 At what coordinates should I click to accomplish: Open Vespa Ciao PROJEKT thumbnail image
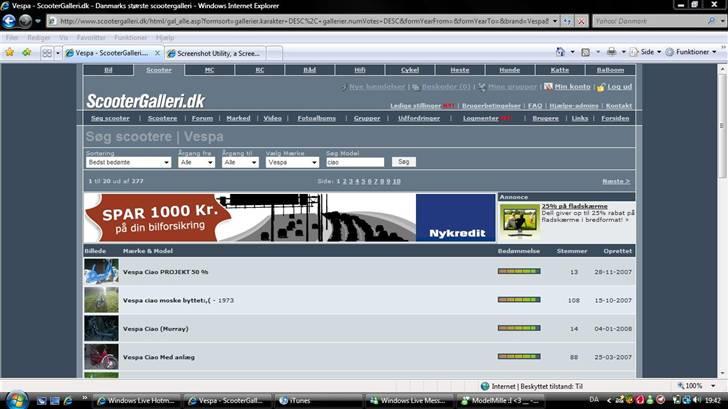[x=101, y=271]
